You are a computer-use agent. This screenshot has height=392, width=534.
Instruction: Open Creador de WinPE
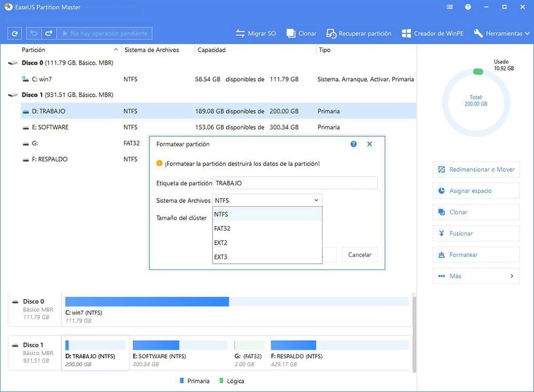[433, 33]
